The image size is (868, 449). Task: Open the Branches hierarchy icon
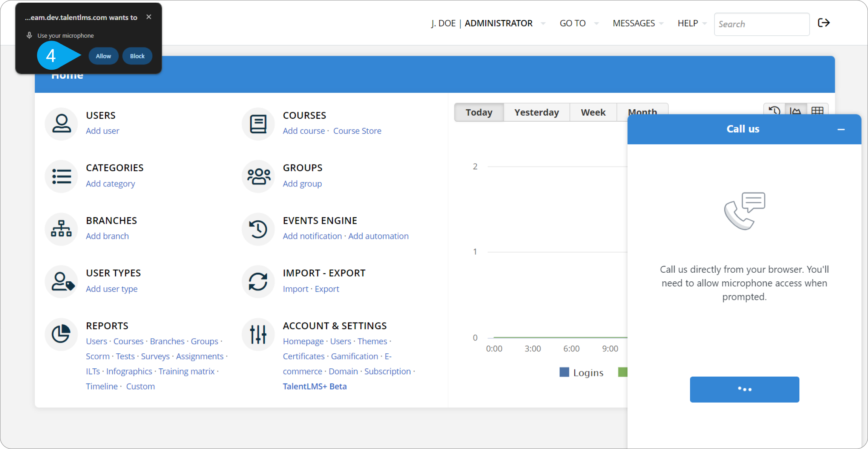(x=61, y=229)
